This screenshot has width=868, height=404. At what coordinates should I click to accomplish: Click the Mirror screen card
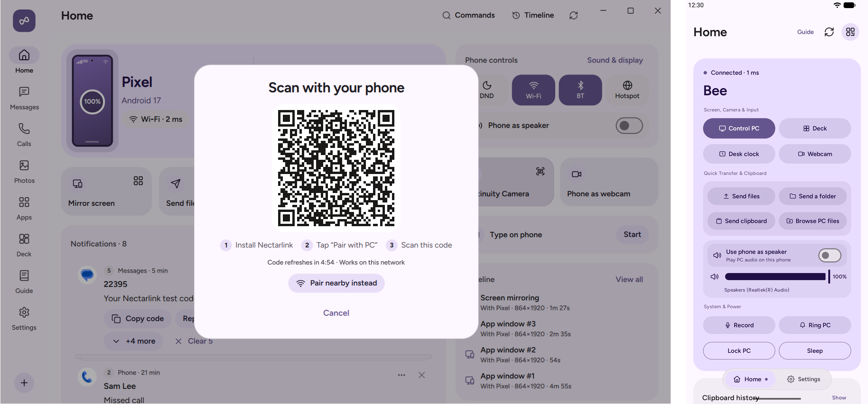click(x=106, y=192)
